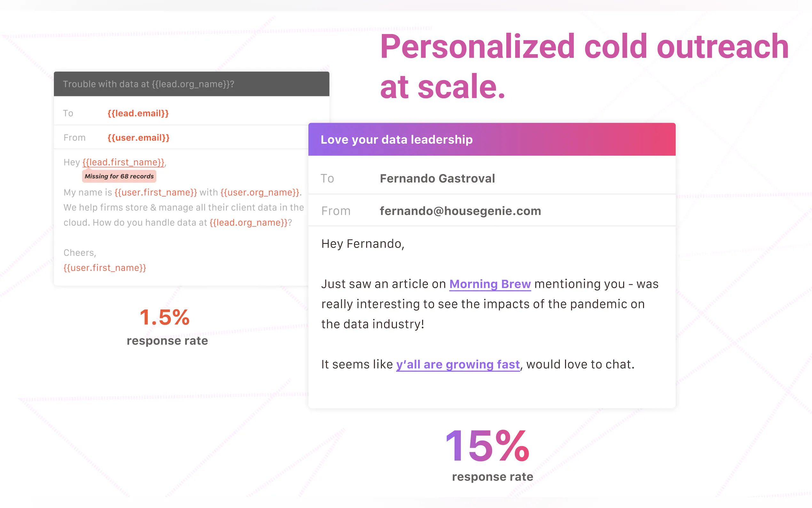
Task: Click the {{user.first_name}} signature under Cheers
Action: point(105,268)
